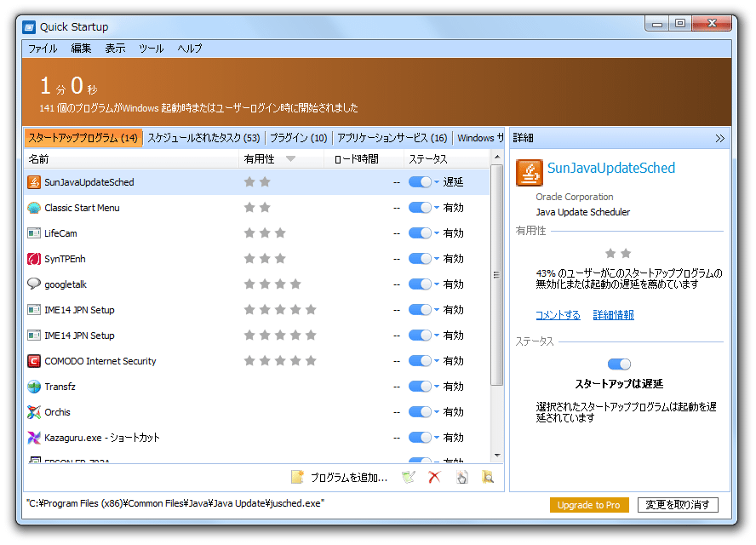The height and width of the screenshot is (545, 756).
Task: Click the Quick Startup icon in the title bar
Action: point(29,27)
